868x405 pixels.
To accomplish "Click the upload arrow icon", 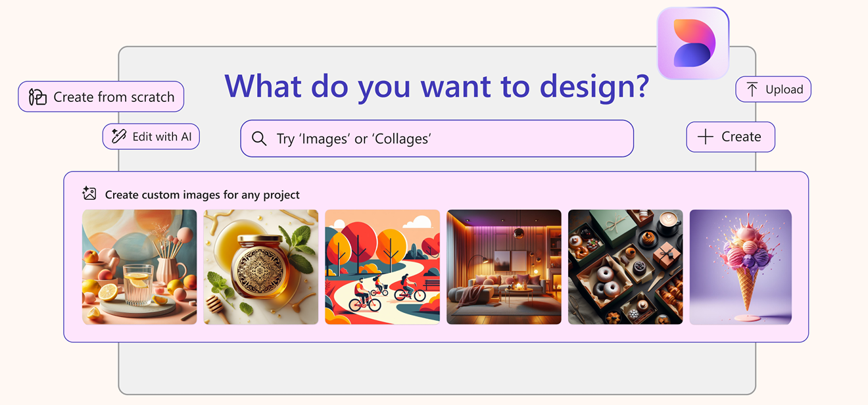I will 752,89.
